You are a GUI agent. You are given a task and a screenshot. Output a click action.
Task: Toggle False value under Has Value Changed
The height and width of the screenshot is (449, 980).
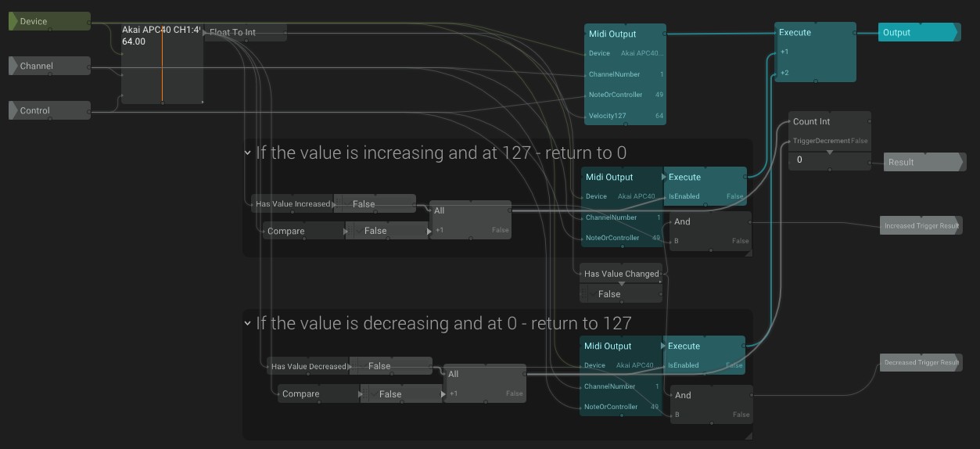point(620,294)
